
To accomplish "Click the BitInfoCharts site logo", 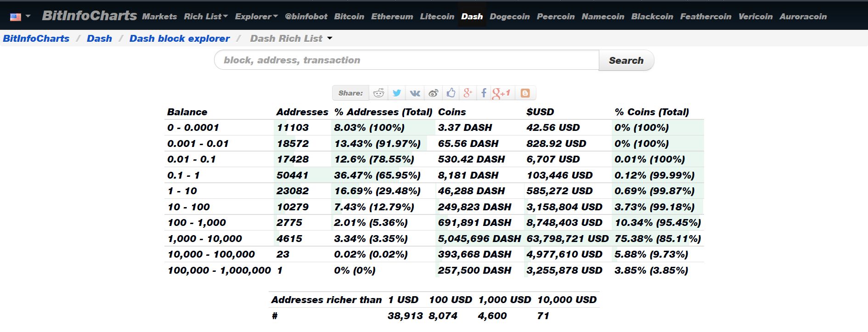I will tap(90, 16).
